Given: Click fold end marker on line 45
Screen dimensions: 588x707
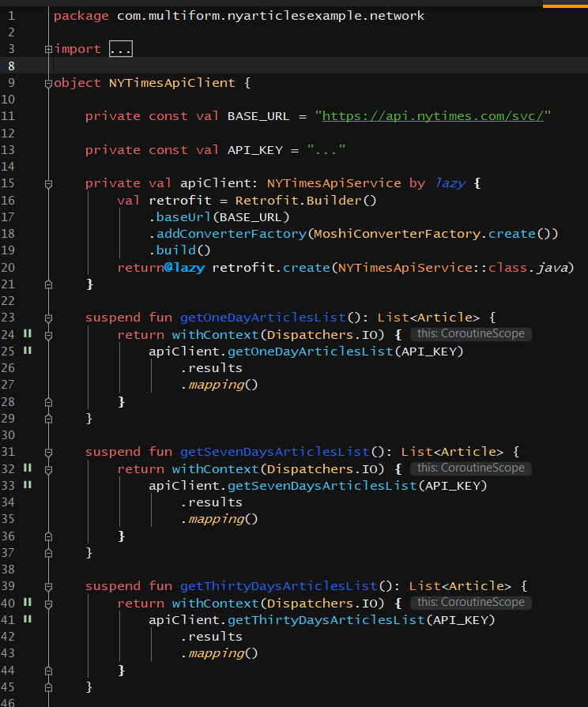Looking at the screenshot, I should tap(48, 687).
